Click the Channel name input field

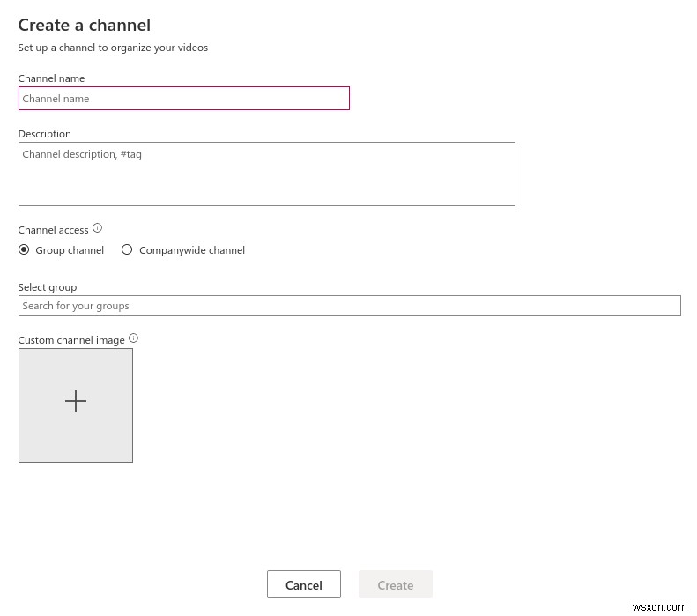click(183, 98)
